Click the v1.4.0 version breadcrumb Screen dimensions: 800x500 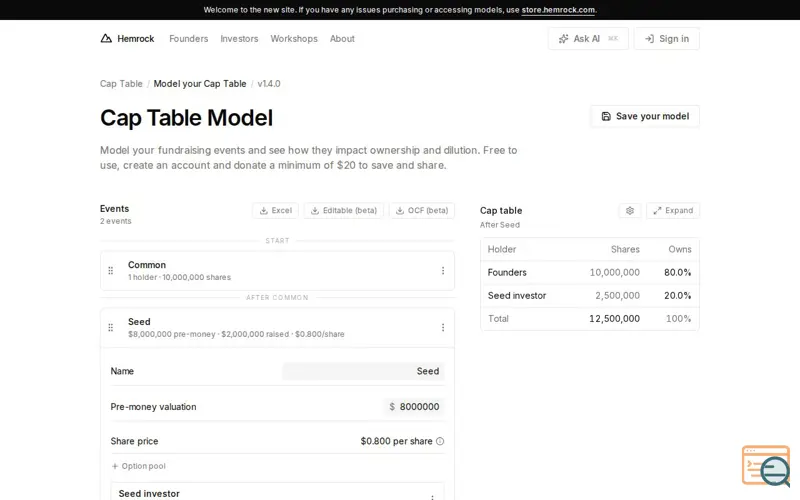[268, 84]
